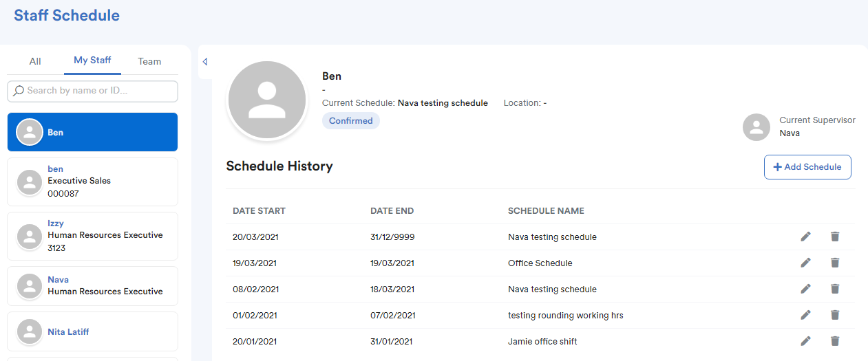Click Nava's avatar in staff list
Image resolution: width=868 pixels, height=361 pixels.
[x=30, y=285]
